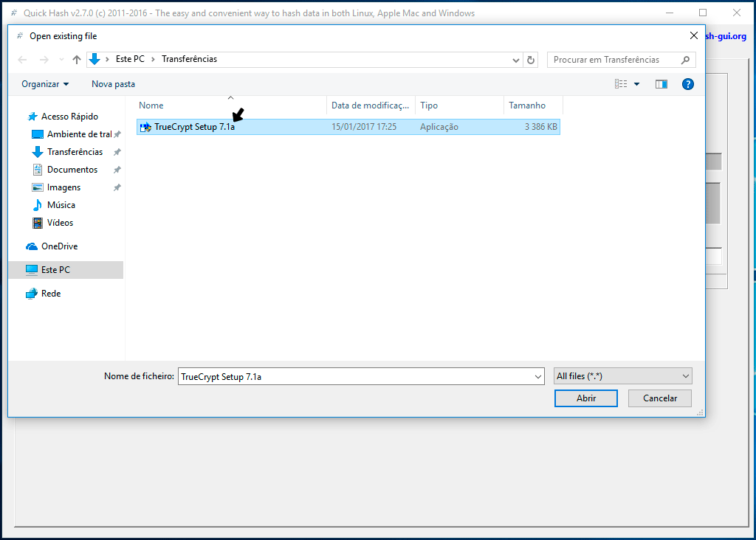This screenshot has height=540, width=756.
Task: Click the pin icon beside Imagens
Action: 117,187
